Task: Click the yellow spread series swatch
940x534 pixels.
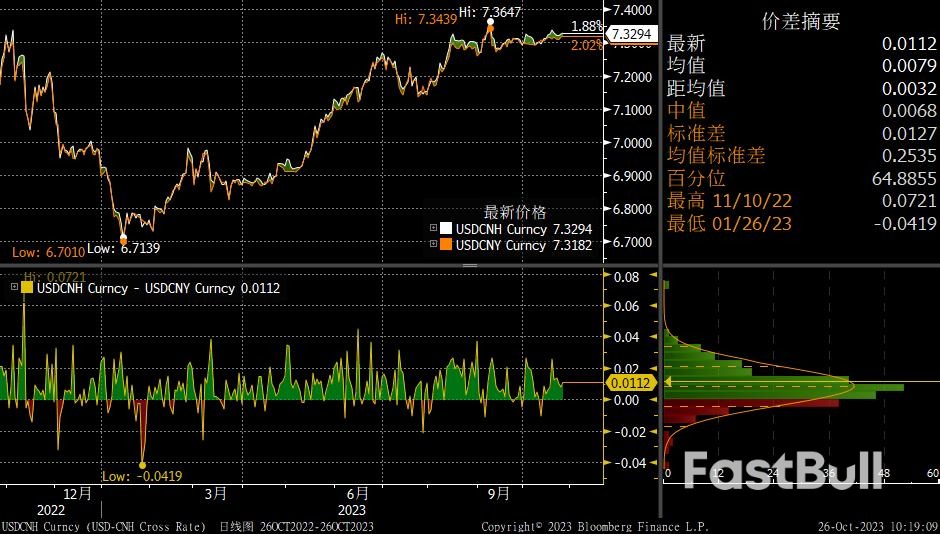Action: [x=26, y=287]
